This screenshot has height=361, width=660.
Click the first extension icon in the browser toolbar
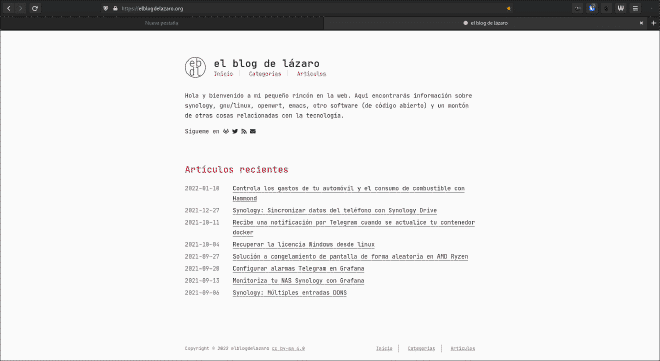pyautogui.click(x=578, y=8)
